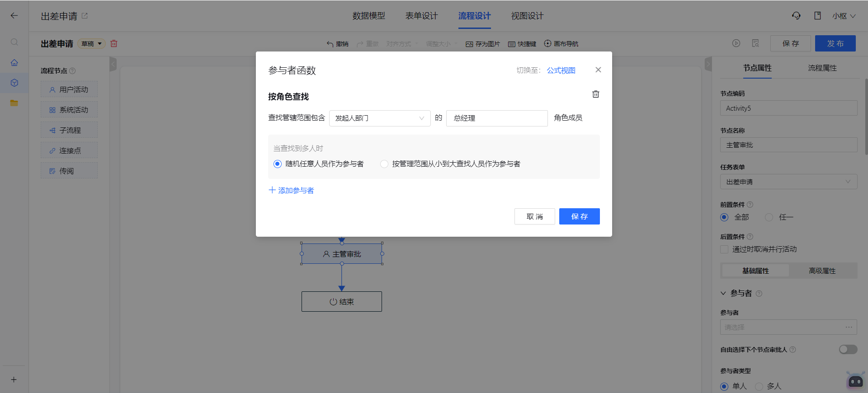868x393 pixels.
Task: Open the folder icon in sidebar
Action: [14, 103]
